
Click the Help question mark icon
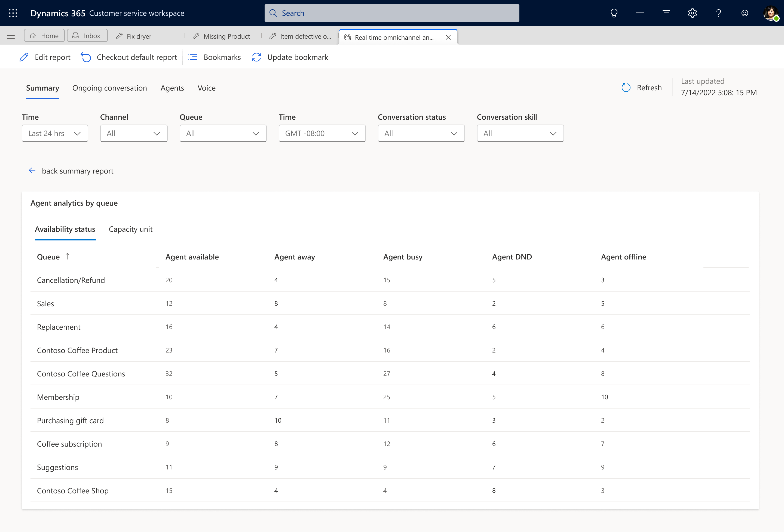(719, 13)
